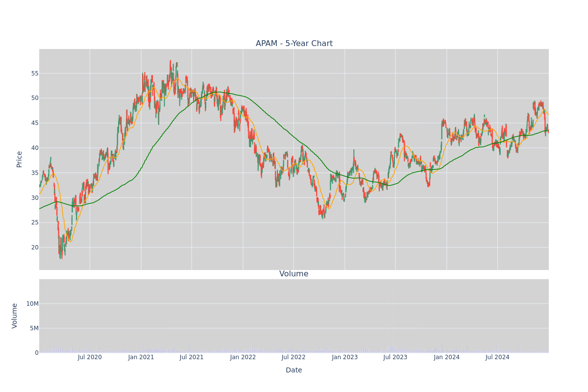Click the 'Jan 2022' date tick label
Screen dimensions: 588x392
(243, 357)
